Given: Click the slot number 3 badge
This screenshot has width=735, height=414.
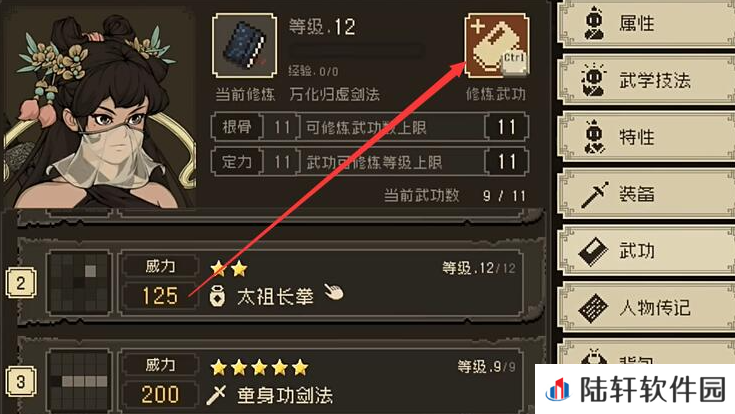Looking at the screenshot, I should pyautogui.click(x=21, y=382).
